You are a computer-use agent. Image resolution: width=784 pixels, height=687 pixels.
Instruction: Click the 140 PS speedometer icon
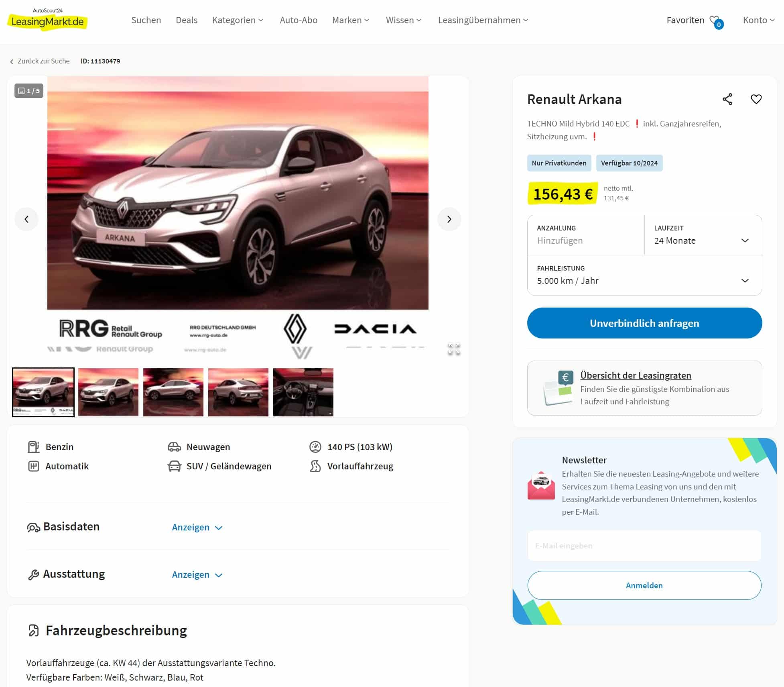point(315,447)
